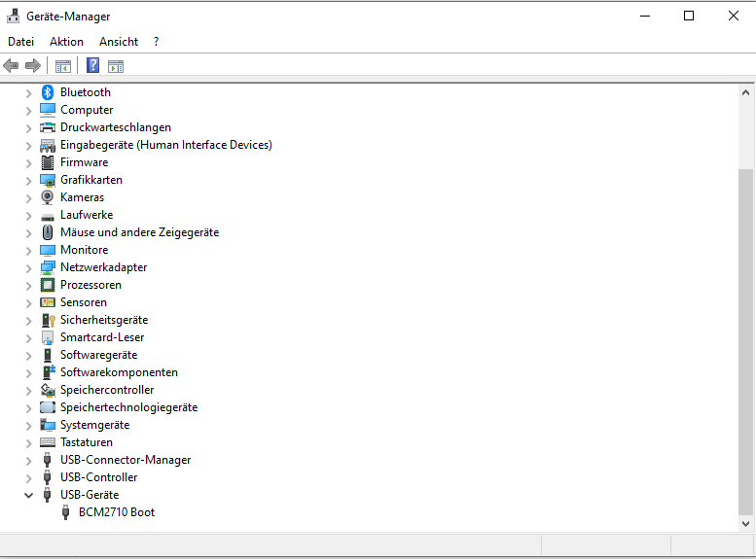Open the Ansicht menu
Image resolution: width=756 pixels, height=559 pixels.
tap(119, 42)
